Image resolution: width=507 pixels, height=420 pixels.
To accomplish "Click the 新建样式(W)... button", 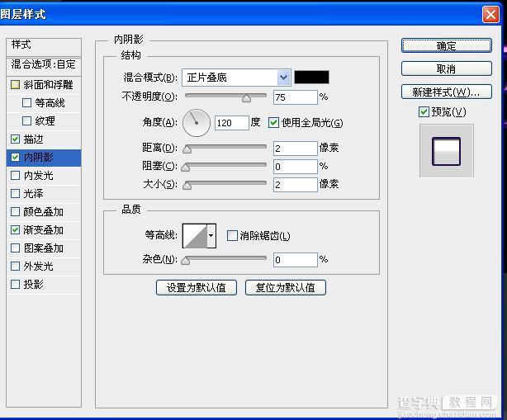I will tap(447, 92).
